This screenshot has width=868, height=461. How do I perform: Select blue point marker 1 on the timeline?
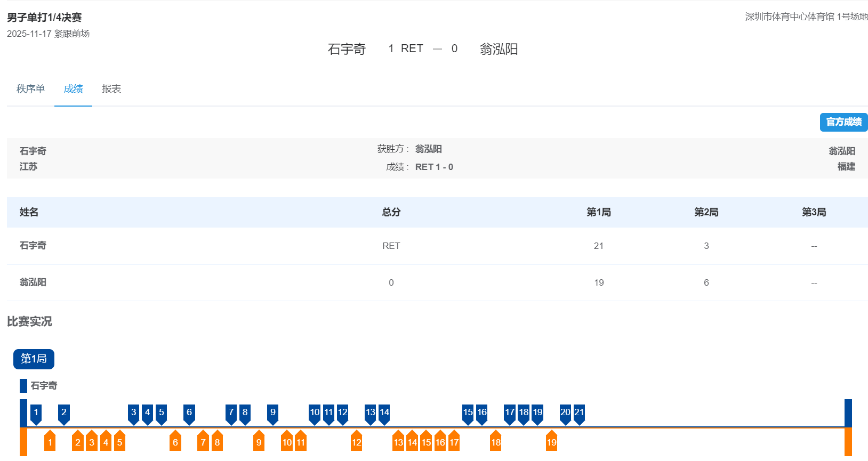(x=36, y=413)
